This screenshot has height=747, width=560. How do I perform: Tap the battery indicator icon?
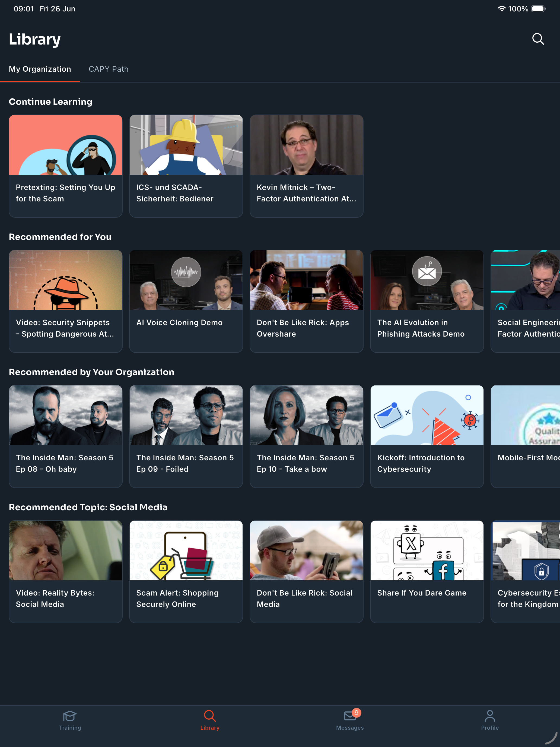tap(538, 9)
